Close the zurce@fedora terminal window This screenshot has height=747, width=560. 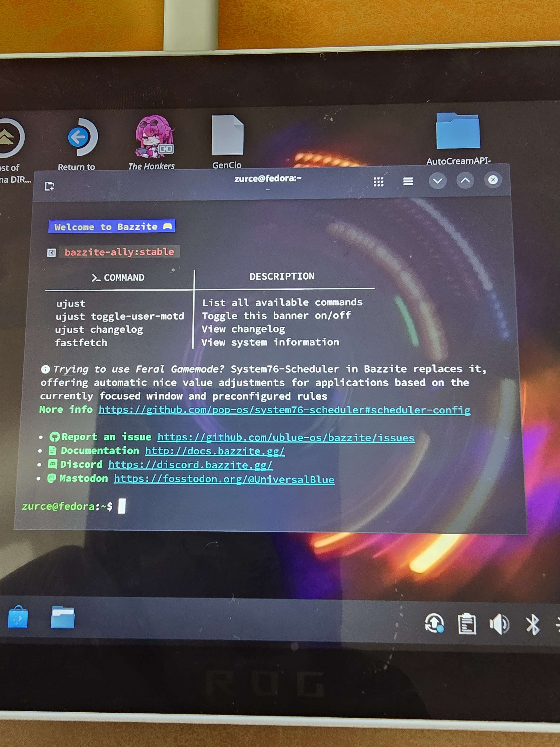pos(493,180)
